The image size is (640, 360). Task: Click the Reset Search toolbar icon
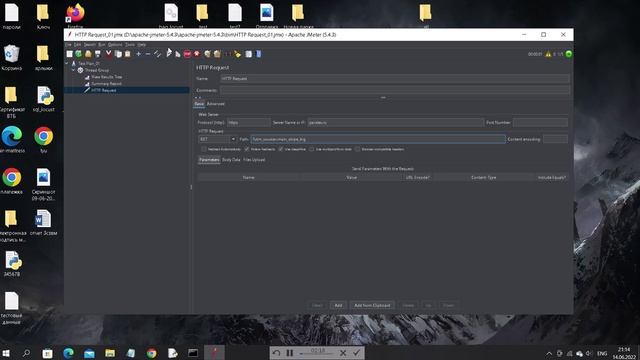click(x=238, y=54)
